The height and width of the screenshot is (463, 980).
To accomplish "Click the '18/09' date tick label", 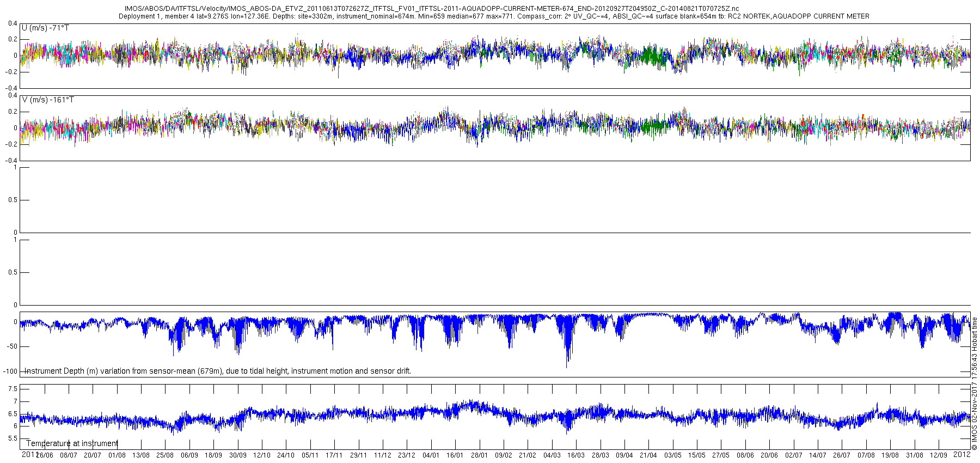I will pos(213,455).
